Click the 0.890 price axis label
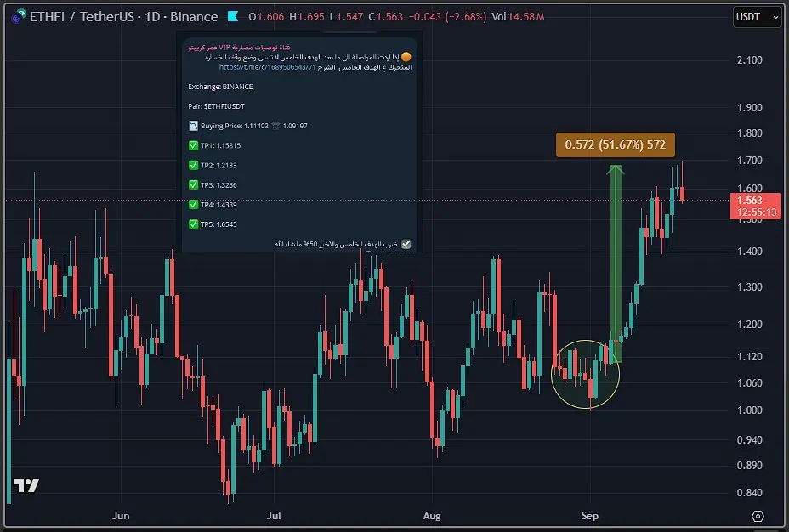This screenshot has height=532, width=789. 750,465
